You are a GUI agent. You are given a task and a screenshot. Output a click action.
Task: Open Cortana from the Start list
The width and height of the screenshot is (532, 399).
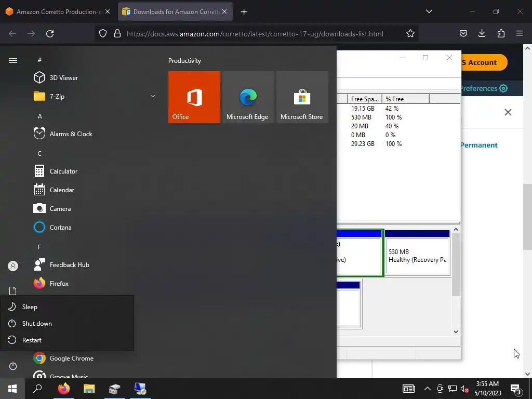click(52, 228)
